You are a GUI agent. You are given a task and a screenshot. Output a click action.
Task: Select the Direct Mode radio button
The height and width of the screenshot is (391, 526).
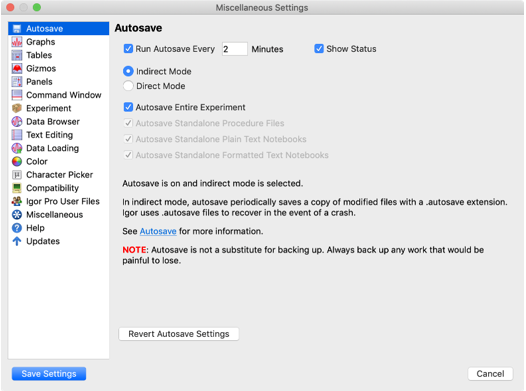128,86
